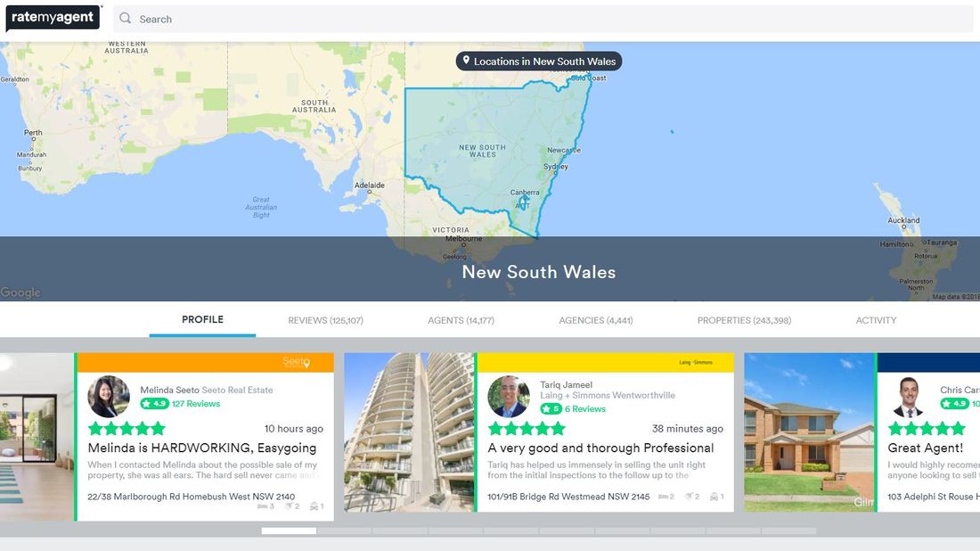Click Chris's agent profile photo
The height and width of the screenshot is (551, 980).
[x=909, y=397]
